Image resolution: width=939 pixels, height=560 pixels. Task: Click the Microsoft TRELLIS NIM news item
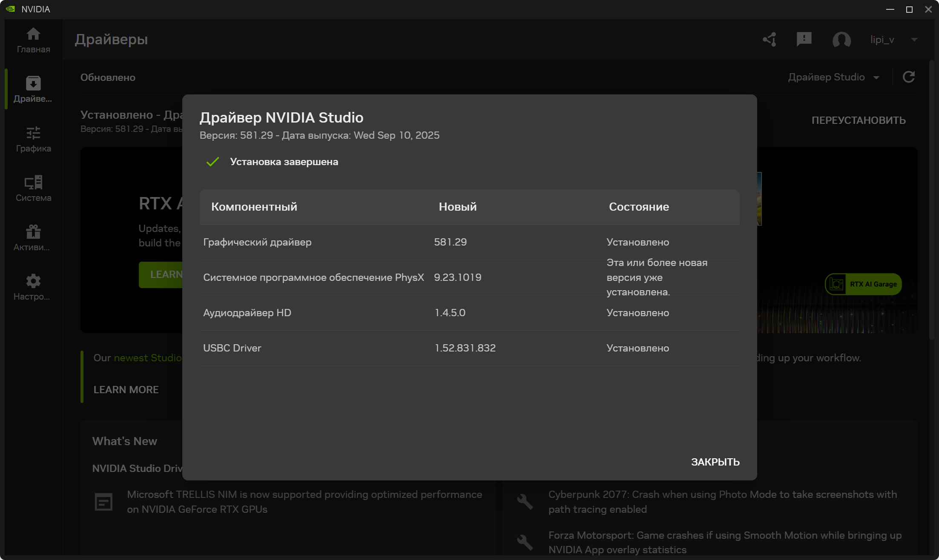coord(304,502)
